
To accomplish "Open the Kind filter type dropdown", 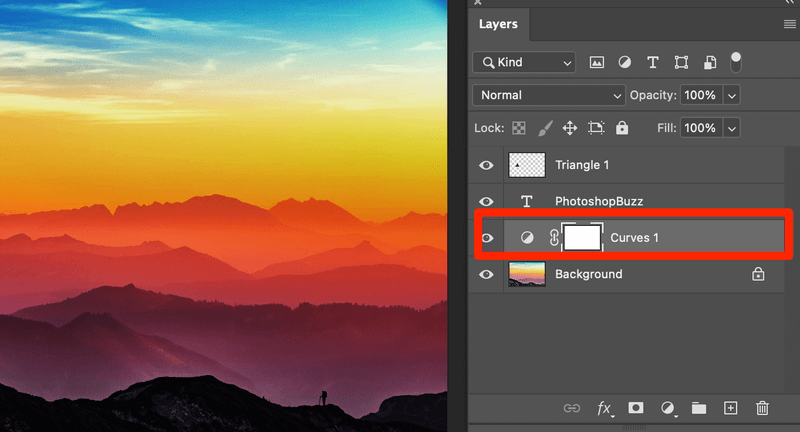I will click(x=526, y=62).
